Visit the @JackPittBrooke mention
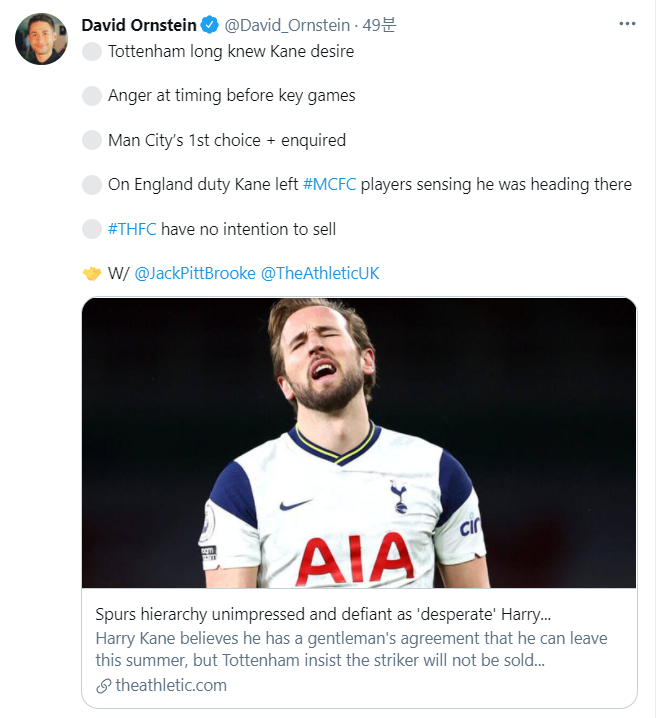The width and height of the screenshot is (658, 718). [x=194, y=273]
